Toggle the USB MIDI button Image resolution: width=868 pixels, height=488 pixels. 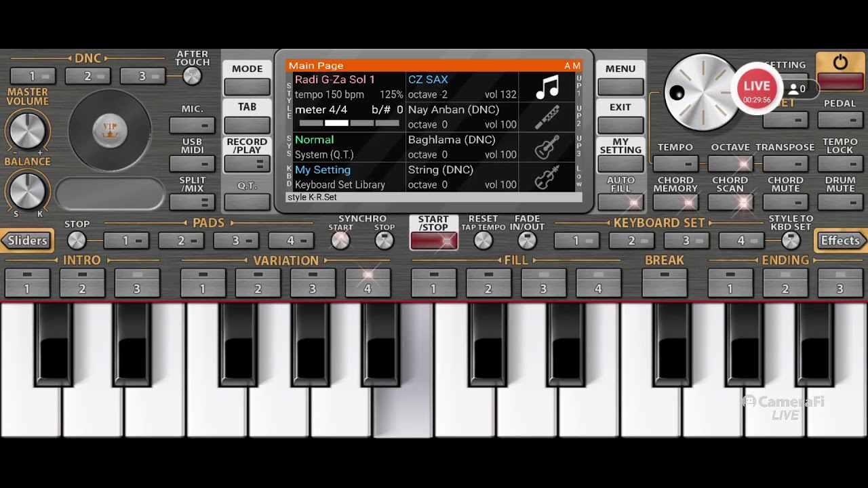(x=193, y=163)
